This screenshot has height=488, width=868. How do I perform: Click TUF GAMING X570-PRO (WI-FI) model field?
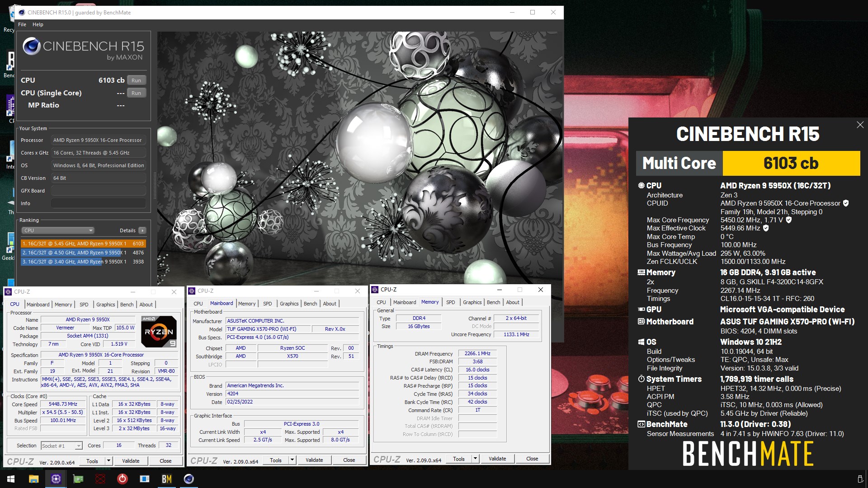tap(268, 329)
